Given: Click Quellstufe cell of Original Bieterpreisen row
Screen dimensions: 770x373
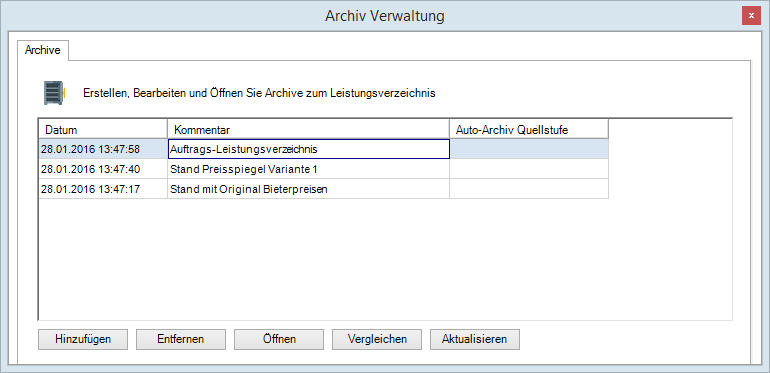Looking at the screenshot, I should (x=529, y=189).
